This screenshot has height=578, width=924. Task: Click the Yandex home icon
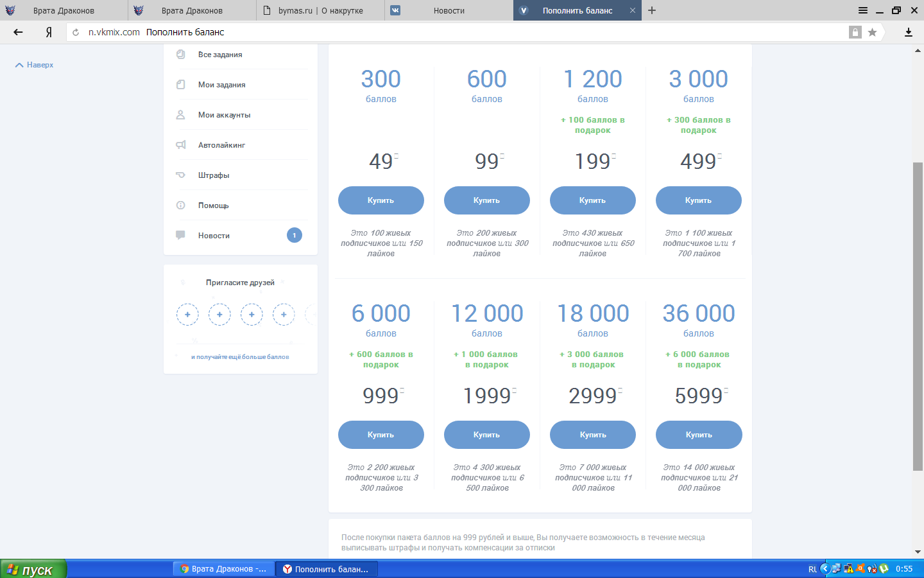pos(49,32)
